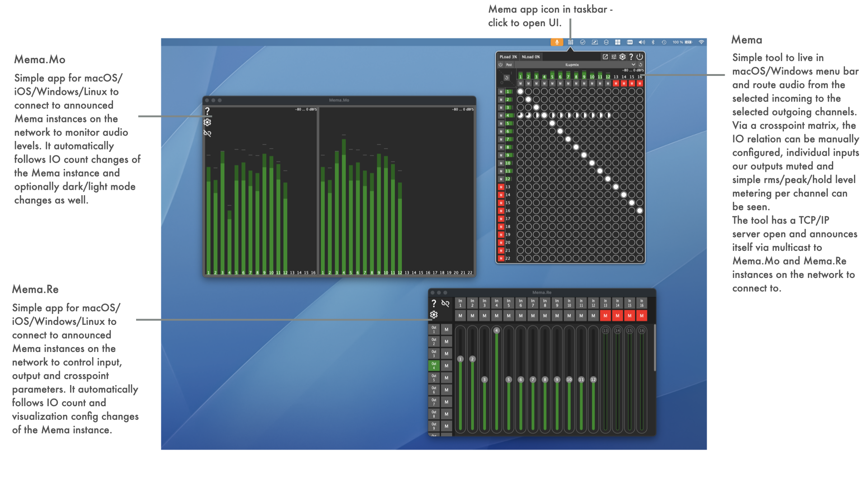868x488 pixels.
Task: Click the macOS volume icon in menu bar
Action: tap(642, 42)
